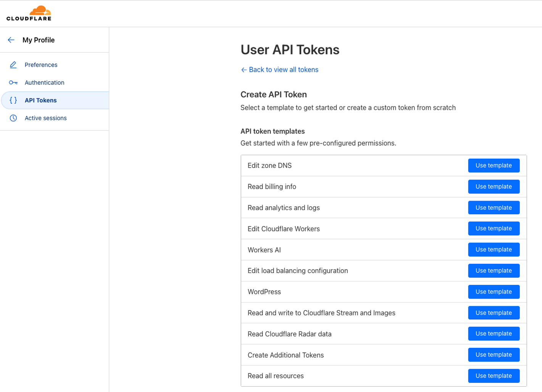Viewport: 542px width, 392px height.
Task: Click the "Workers AI" row label
Action: click(264, 250)
